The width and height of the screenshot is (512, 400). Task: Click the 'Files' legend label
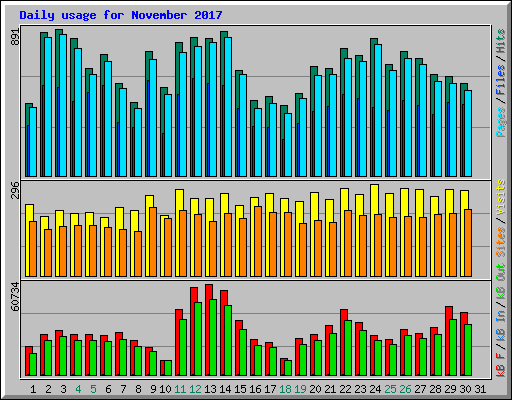pyautogui.click(x=500, y=80)
